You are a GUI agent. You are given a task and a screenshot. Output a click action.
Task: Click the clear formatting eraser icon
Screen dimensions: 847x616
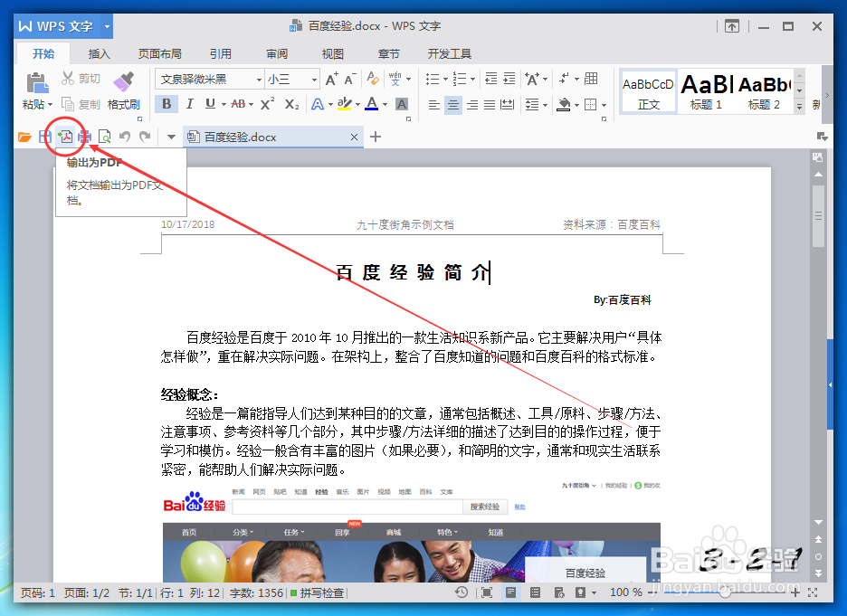point(372,79)
